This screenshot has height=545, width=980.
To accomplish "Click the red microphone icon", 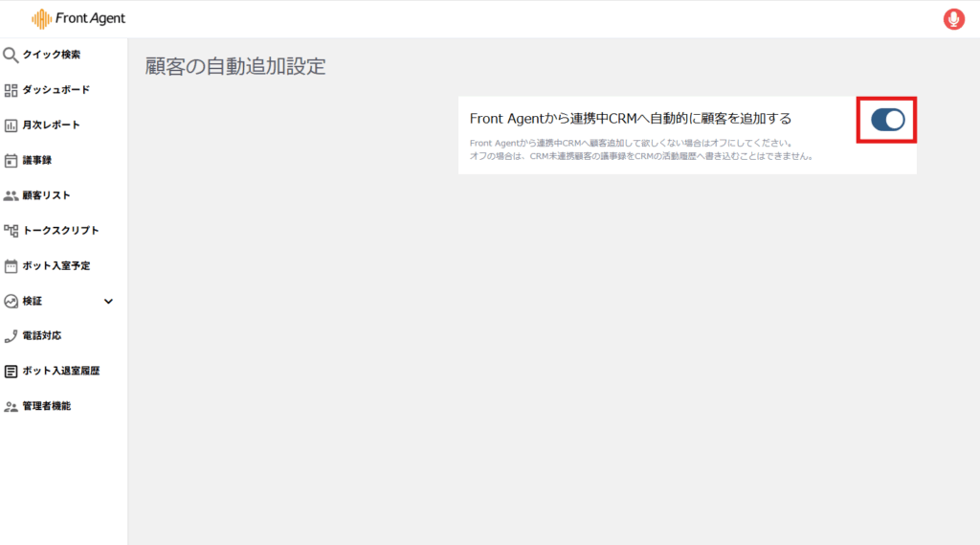I will (953, 19).
